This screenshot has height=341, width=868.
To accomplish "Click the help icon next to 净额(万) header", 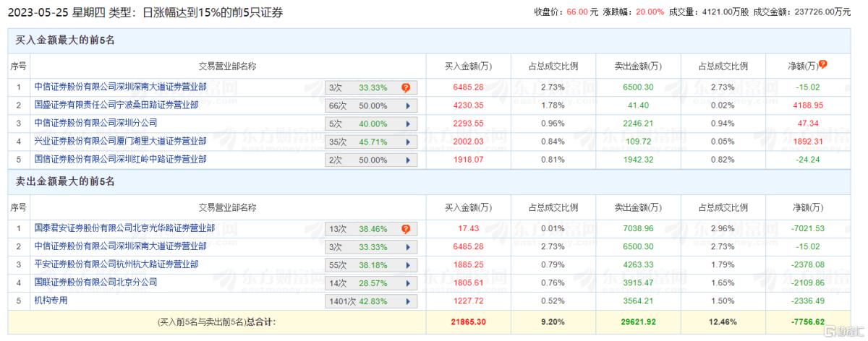I will pos(823,65).
